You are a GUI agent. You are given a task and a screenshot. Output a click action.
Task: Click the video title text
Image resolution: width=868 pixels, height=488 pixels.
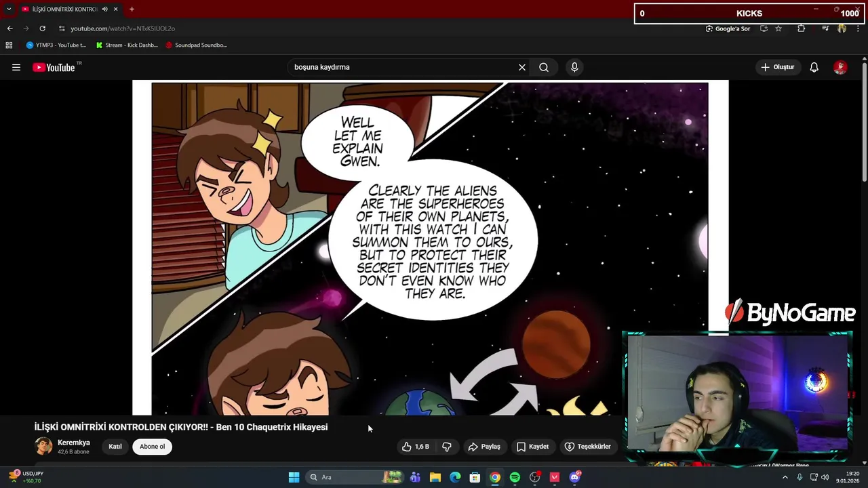pos(181,427)
